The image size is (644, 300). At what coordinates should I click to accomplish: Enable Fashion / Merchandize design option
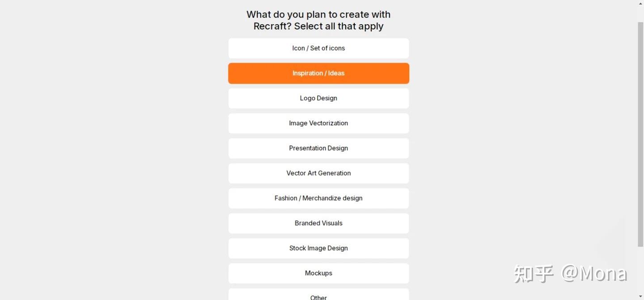(318, 198)
